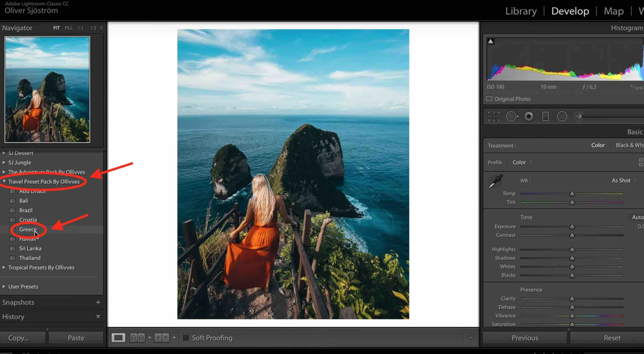Click the Y|Y before/after view icon
644x354 pixels.
point(162,338)
